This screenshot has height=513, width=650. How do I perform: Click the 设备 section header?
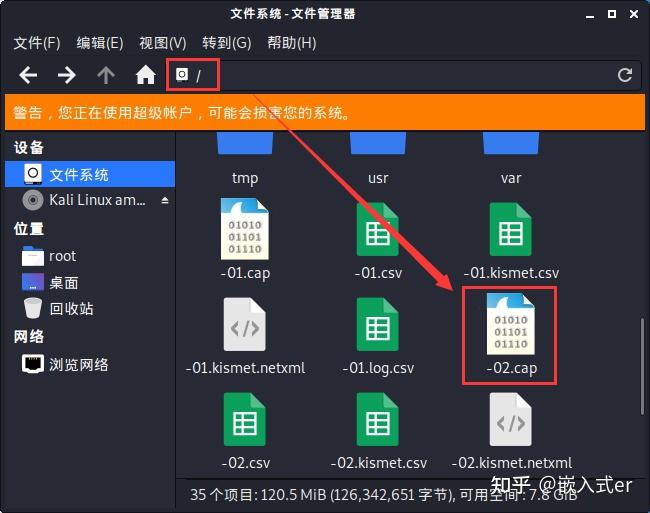[x=29, y=147]
